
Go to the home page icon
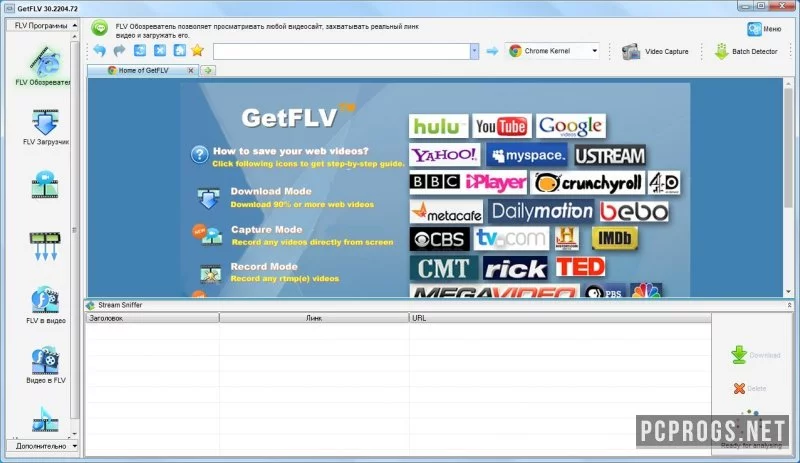coord(180,50)
